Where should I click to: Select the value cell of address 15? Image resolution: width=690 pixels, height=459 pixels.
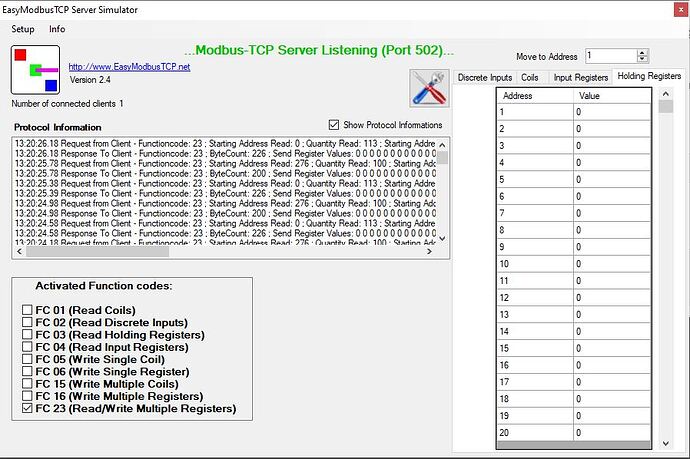click(612, 348)
